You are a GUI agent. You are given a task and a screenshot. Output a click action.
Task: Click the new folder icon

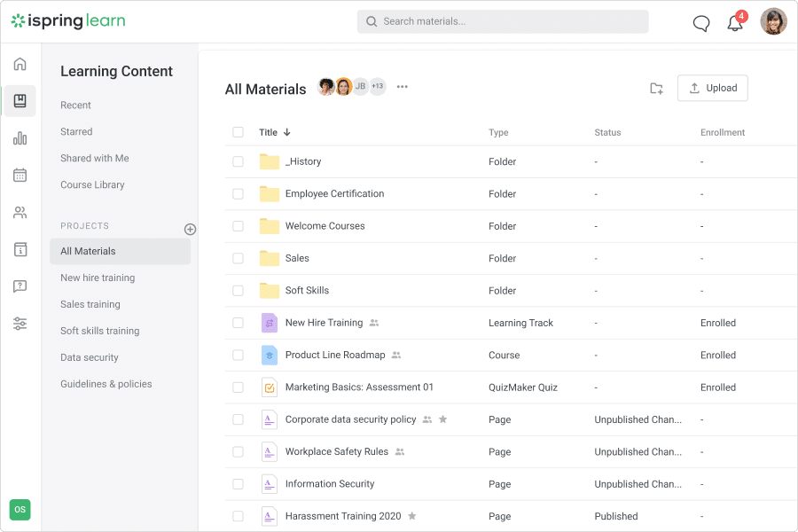tap(656, 88)
